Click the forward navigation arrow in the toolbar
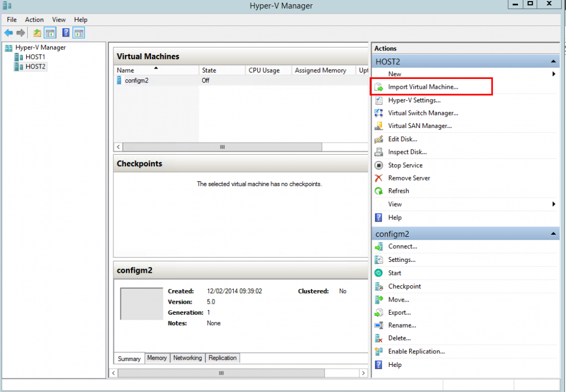The image size is (566, 392). [20, 32]
